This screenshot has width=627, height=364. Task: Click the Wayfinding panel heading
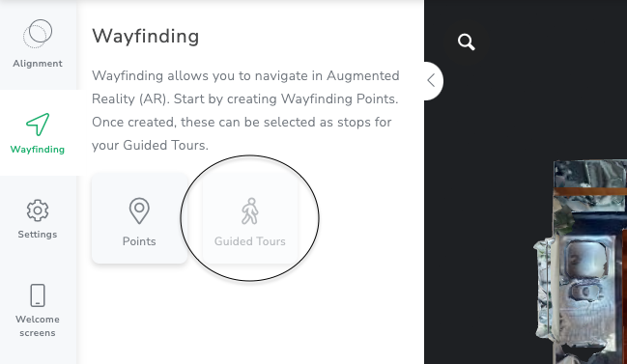(146, 36)
